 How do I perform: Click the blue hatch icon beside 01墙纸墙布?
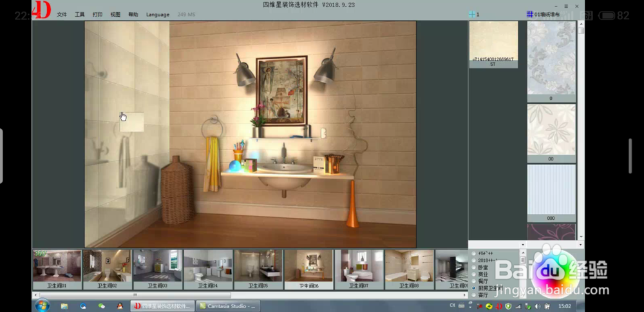pos(530,14)
